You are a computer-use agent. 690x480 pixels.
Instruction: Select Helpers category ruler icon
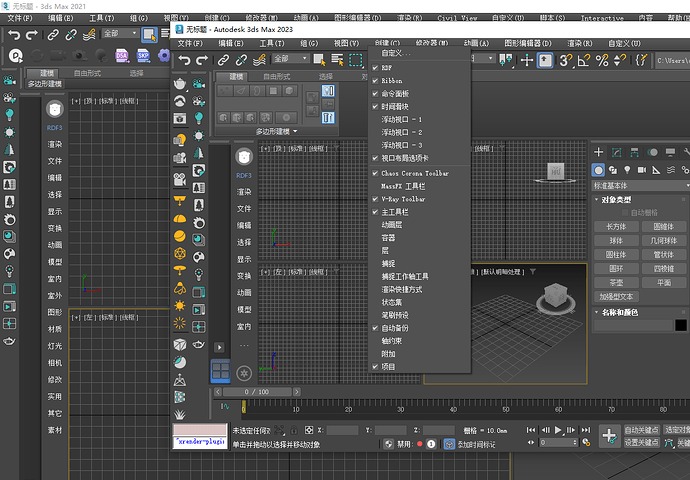coord(656,170)
